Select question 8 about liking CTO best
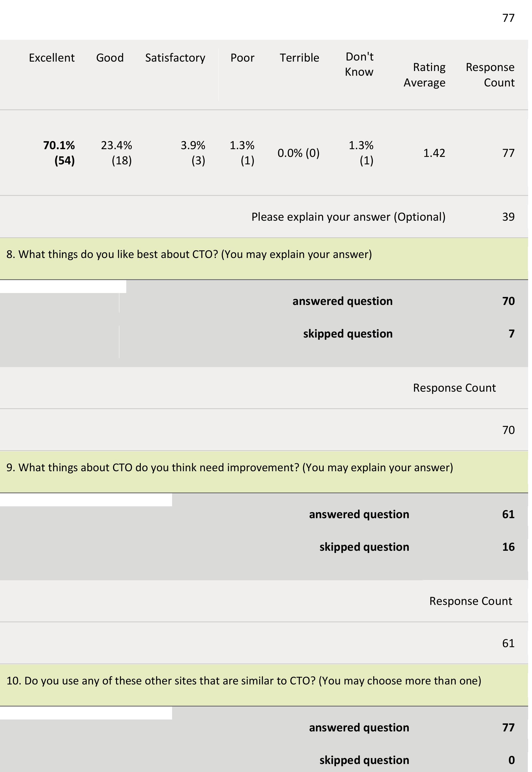 click(x=189, y=254)
